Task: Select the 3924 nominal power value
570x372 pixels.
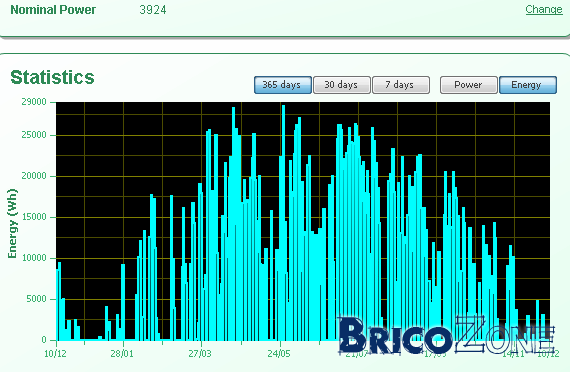Action: click(x=153, y=10)
